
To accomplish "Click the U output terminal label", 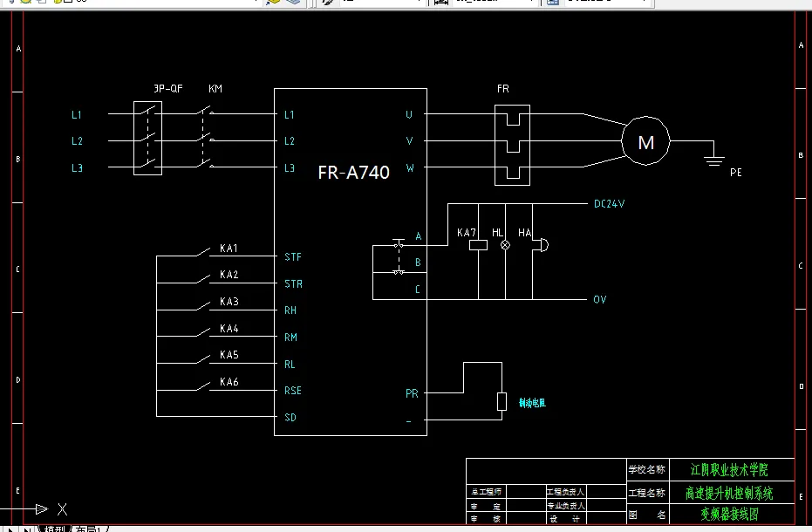I will point(409,114).
